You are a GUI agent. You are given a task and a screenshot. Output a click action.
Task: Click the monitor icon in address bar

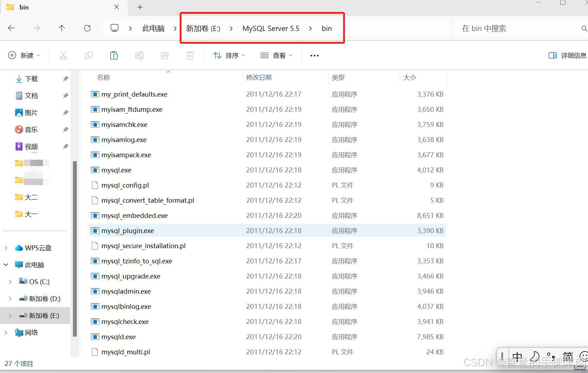[x=114, y=28]
